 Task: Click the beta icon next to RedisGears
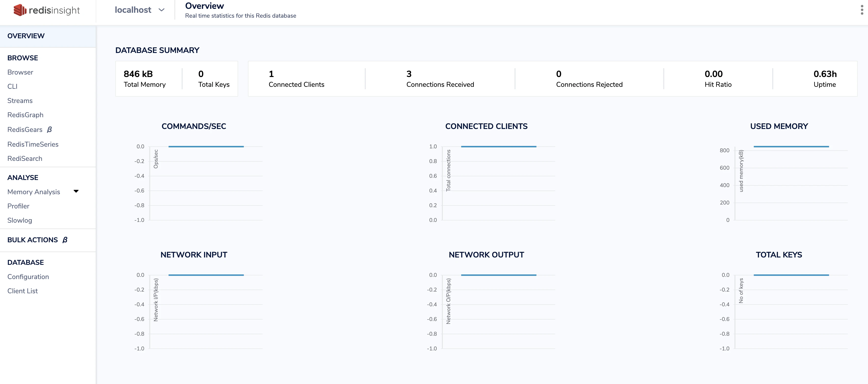(50, 129)
